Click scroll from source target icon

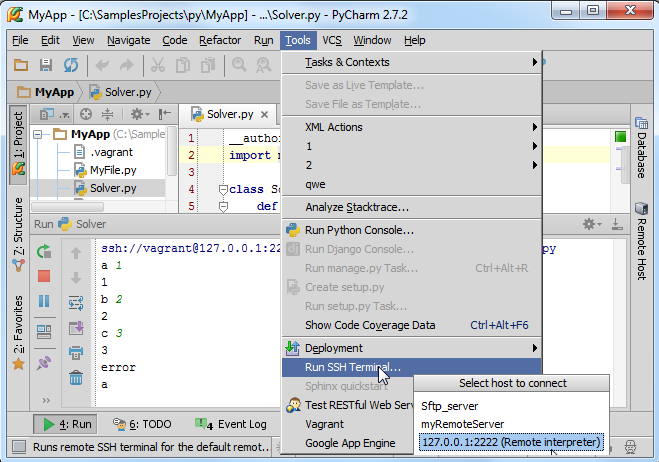pos(86,114)
